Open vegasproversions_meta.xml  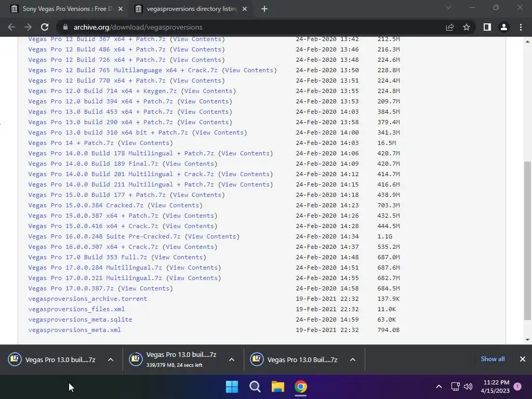click(x=74, y=330)
